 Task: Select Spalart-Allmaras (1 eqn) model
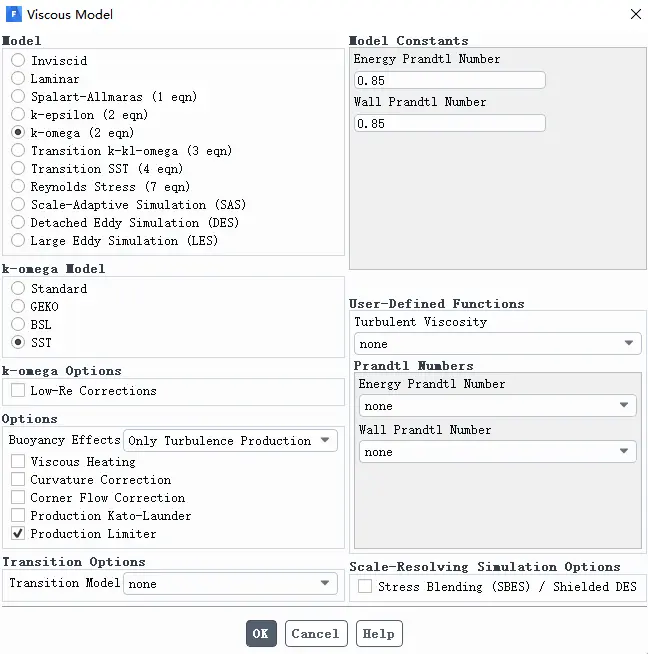coord(18,96)
